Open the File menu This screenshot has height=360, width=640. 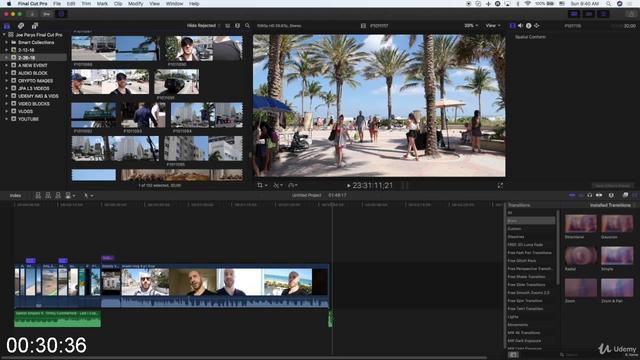click(57, 4)
